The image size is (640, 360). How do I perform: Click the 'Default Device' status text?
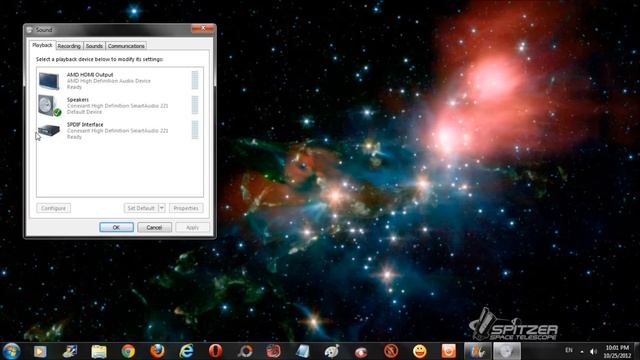point(84,112)
